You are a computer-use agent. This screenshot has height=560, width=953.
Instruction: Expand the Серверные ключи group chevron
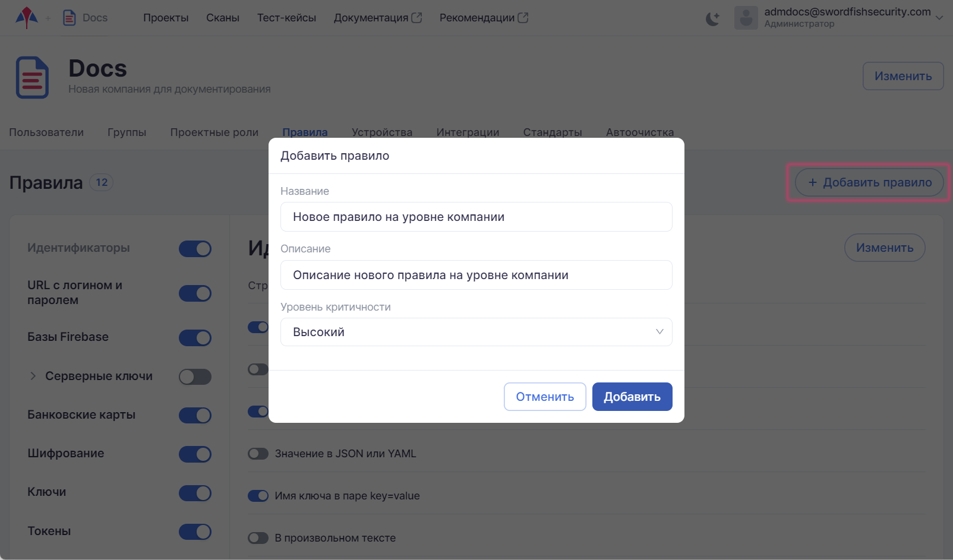(33, 376)
